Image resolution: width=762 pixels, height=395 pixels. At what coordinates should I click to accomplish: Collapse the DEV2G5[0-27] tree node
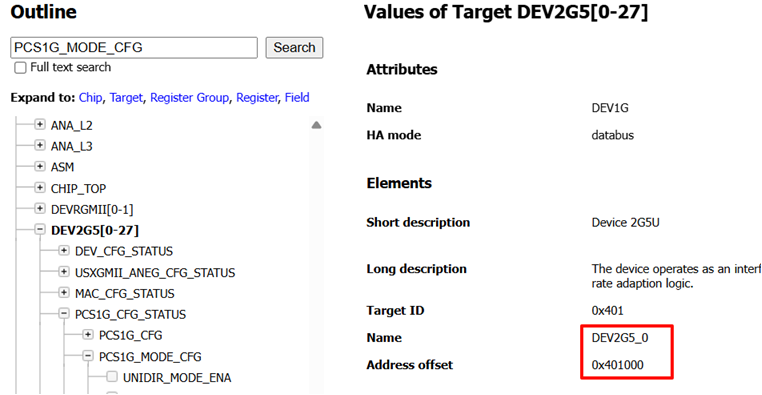(x=40, y=230)
